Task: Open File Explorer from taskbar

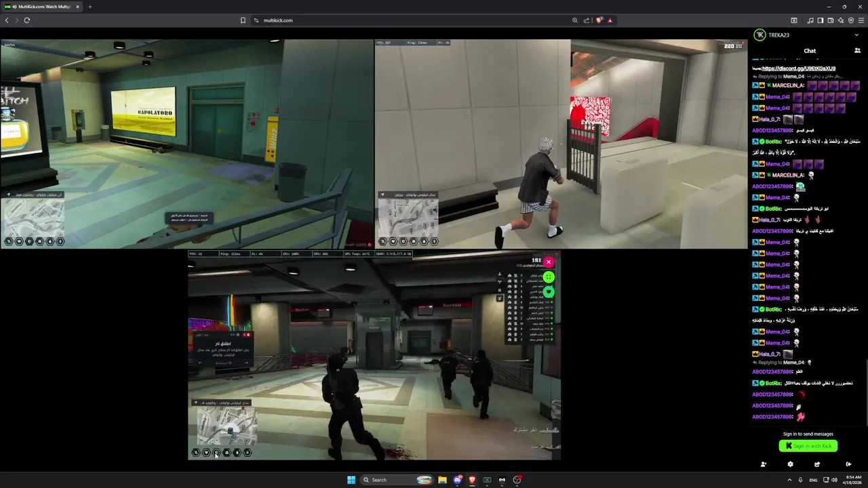Action: coord(442,480)
